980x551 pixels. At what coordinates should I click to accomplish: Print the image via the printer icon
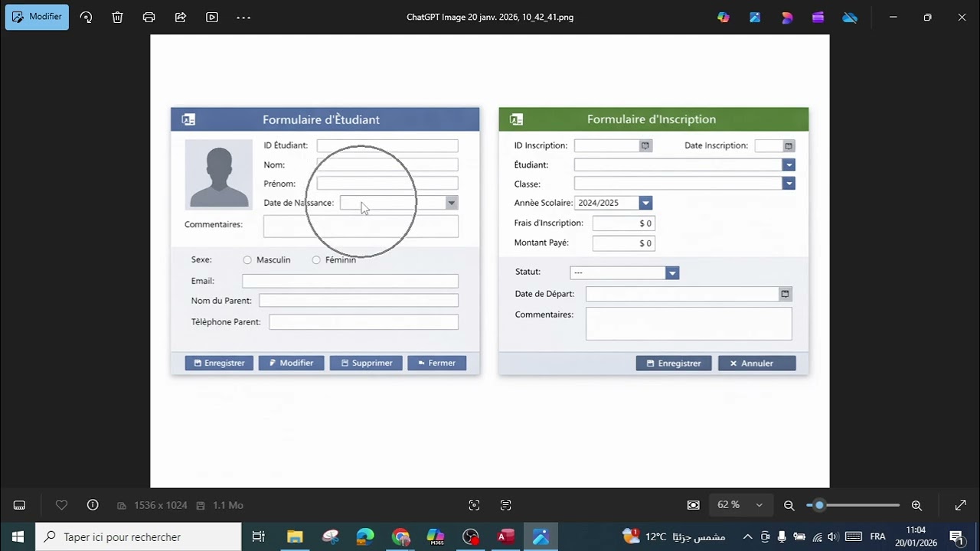coord(149,17)
